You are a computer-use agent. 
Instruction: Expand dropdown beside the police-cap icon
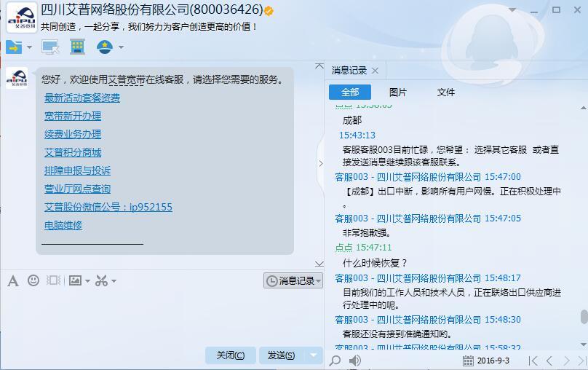click(x=121, y=47)
